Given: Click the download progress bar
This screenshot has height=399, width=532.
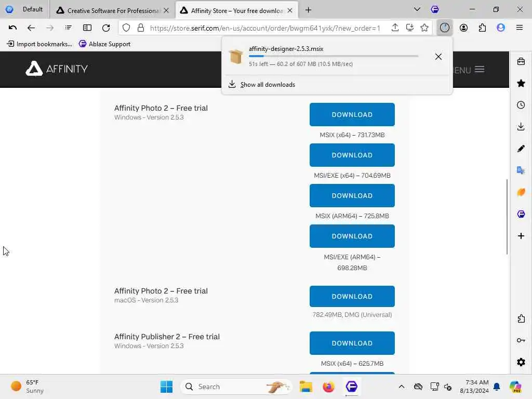Looking at the screenshot, I should pos(333,56).
